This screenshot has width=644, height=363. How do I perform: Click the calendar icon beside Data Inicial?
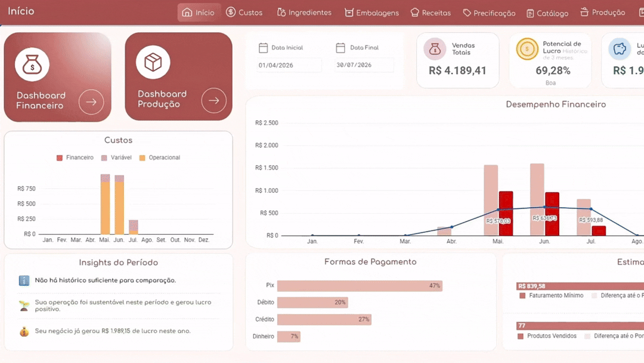pyautogui.click(x=263, y=48)
